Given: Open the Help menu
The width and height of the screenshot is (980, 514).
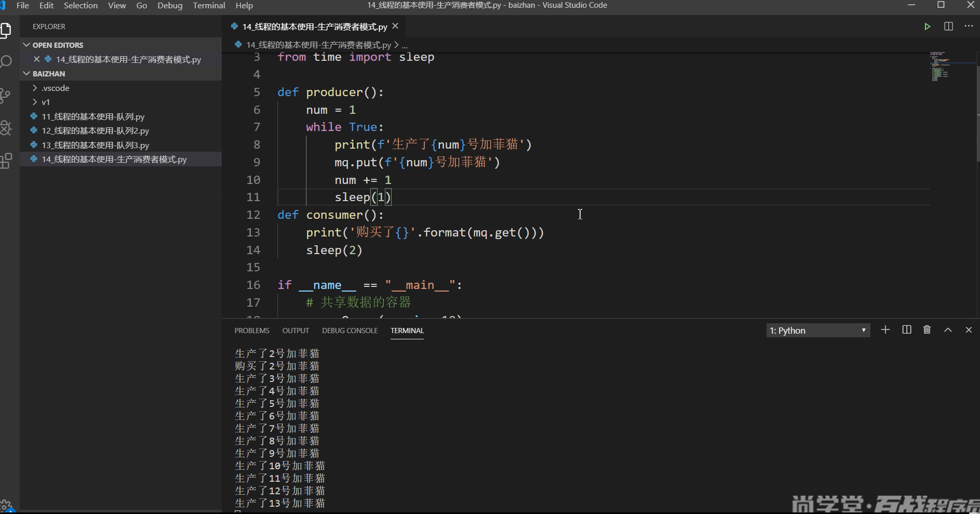Looking at the screenshot, I should [x=244, y=5].
